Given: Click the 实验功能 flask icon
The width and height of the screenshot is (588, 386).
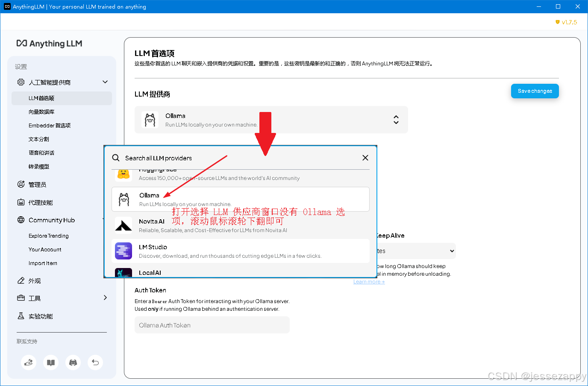Looking at the screenshot, I should [21, 316].
